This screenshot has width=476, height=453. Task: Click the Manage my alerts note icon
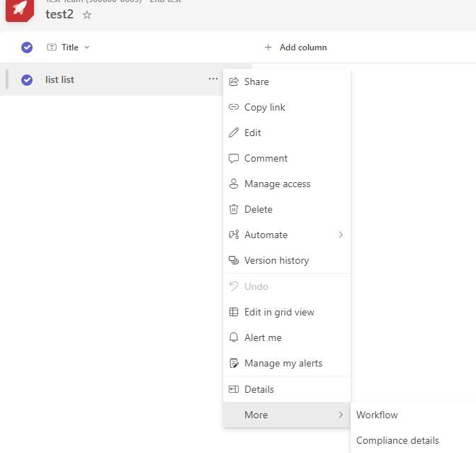coord(234,363)
